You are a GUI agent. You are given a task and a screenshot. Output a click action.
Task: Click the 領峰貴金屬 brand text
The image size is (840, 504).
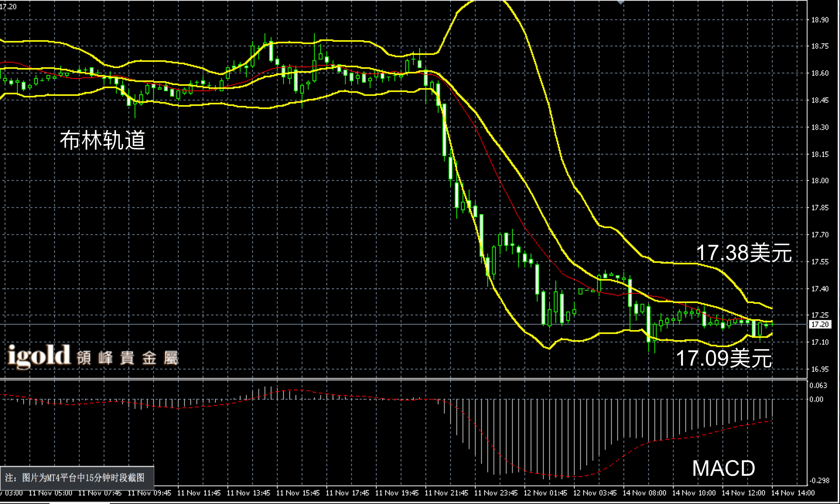128,358
